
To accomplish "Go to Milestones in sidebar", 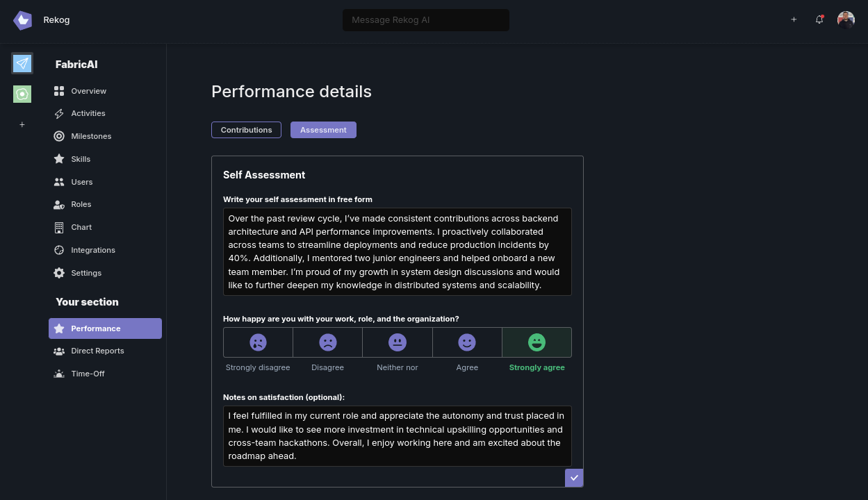I will [x=90, y=136].
